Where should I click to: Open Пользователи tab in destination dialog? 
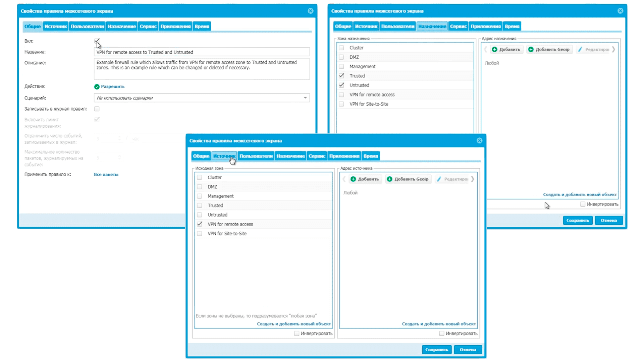(397, 26)
